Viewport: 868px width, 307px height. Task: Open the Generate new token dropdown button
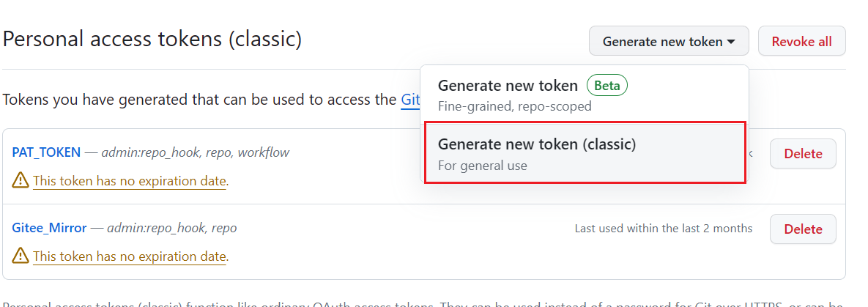pos(669,41)
